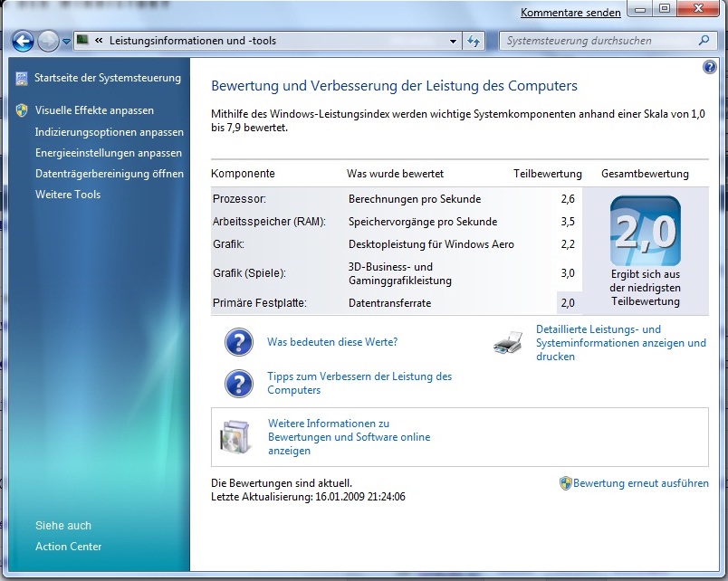Expand the address bar history dropdown

tap(453, 42)
